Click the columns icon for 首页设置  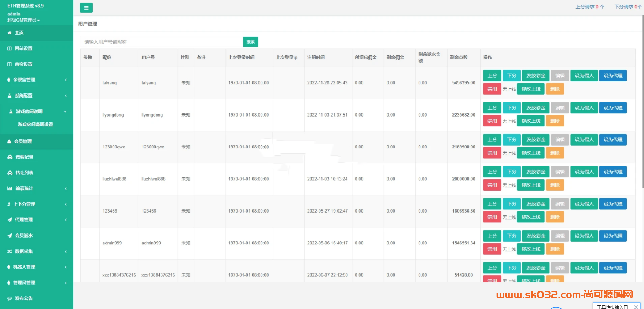(10, 64)
